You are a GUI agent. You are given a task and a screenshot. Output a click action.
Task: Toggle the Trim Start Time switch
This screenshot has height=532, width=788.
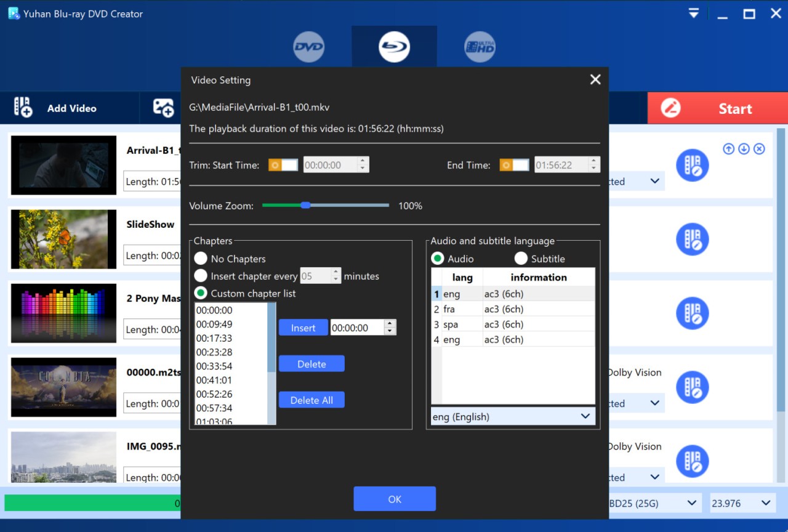coord(283,165)
